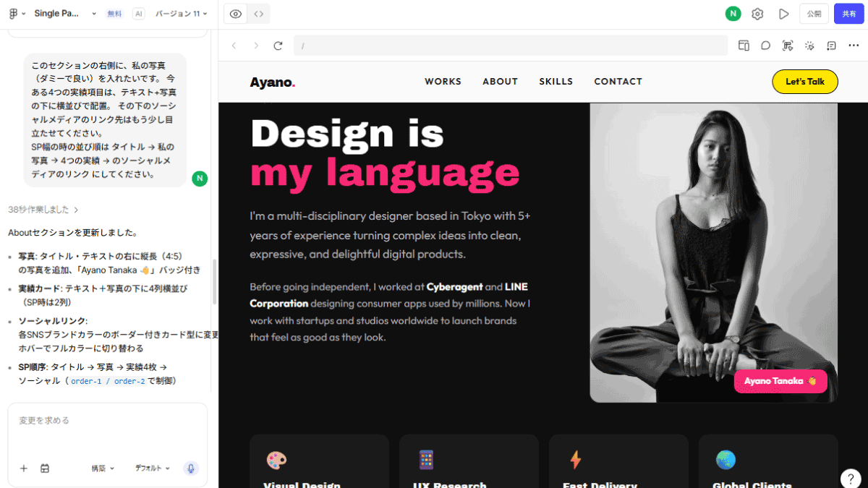The width and height of the screenshot is (868, 488).
Task: Go forward in the preview browser
Action: 255,46
